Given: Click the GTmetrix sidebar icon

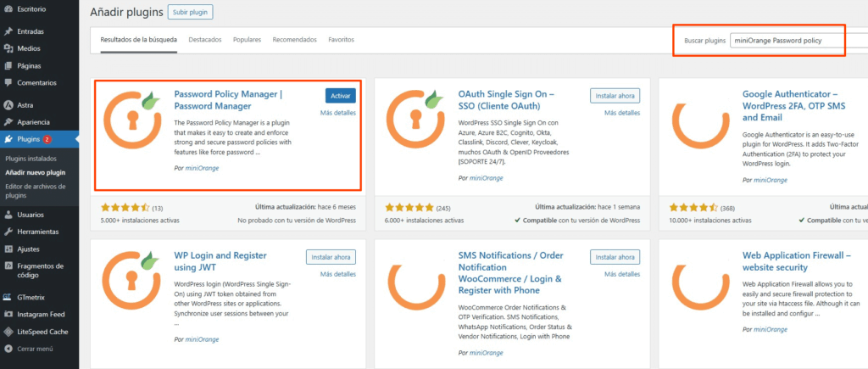Looking at the screenshot, I should click(8, 297).
